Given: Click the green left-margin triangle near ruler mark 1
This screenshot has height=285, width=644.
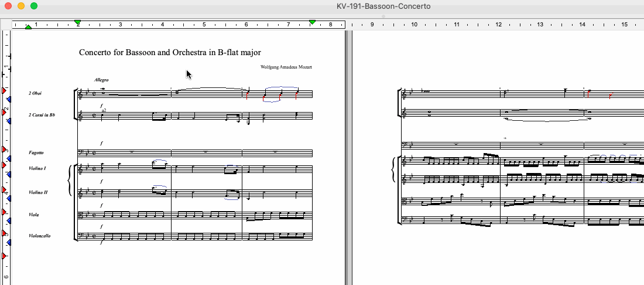Looking at the screenshot, I should click(x=28, y=27).
